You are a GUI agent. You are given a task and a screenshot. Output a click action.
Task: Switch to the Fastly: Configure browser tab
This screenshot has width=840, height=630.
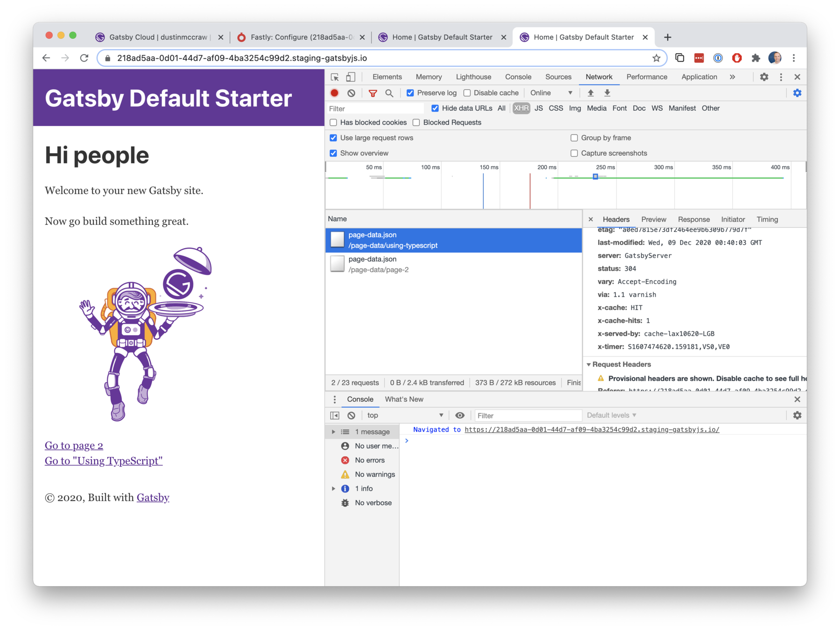[x=301, y=37]
